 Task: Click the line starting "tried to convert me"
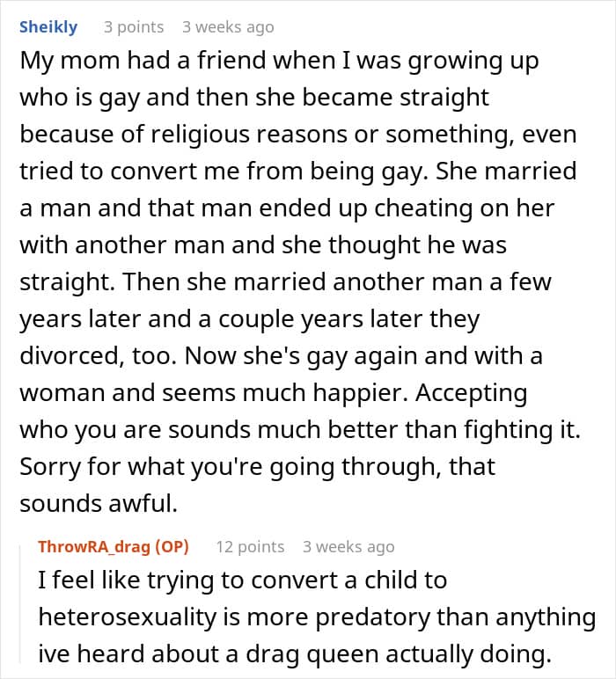click(298, 171)
